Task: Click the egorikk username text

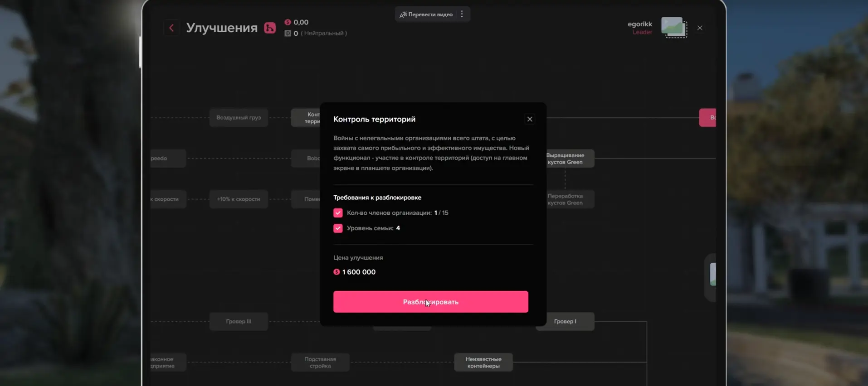Action: pos(640,24)
